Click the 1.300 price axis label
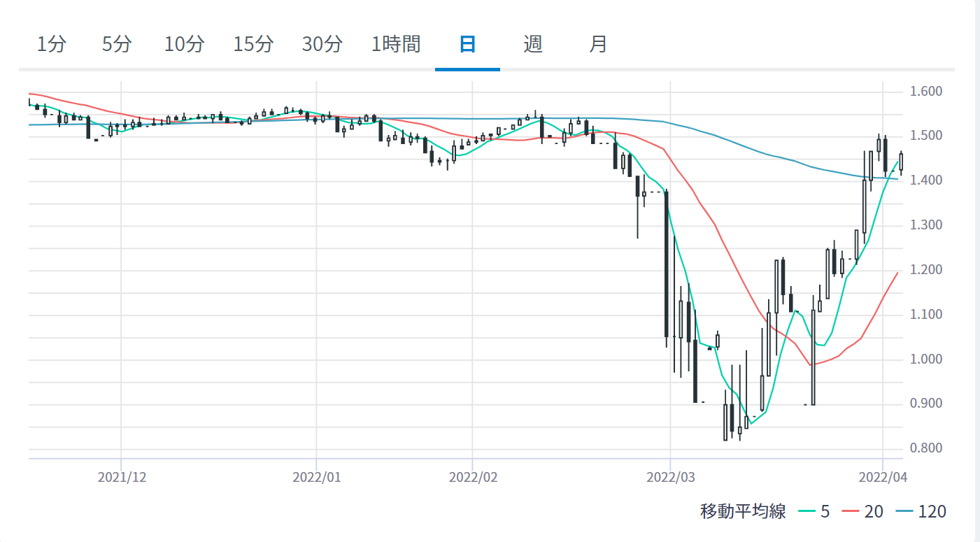This screenshot has height=542, width=980. [x=927, y=226]
